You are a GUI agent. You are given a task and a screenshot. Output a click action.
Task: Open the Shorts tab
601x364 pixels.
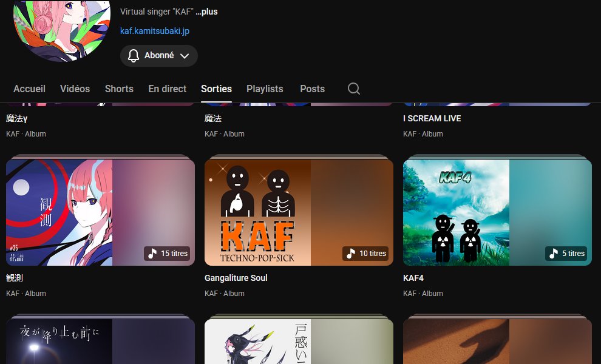point(119,89)
